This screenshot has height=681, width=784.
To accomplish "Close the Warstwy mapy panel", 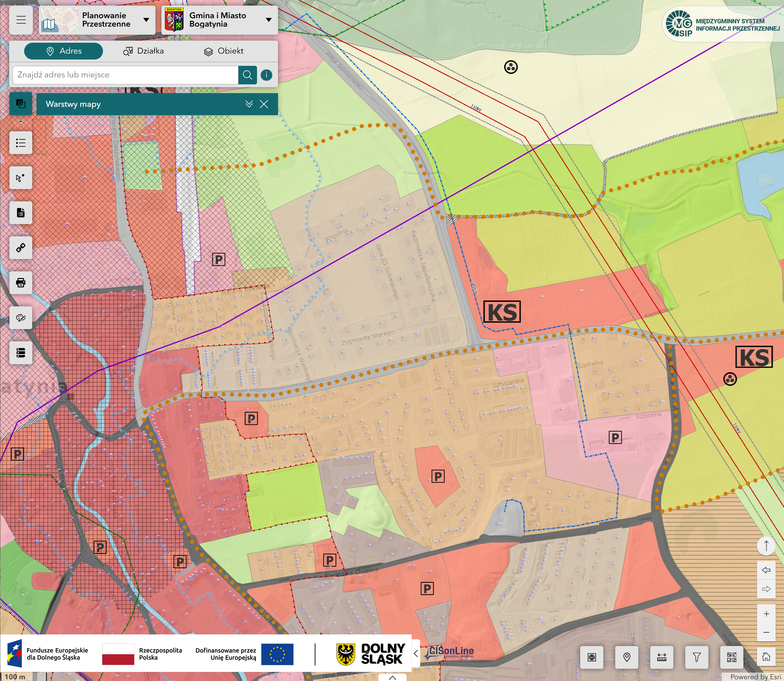I will click(264, 104).
